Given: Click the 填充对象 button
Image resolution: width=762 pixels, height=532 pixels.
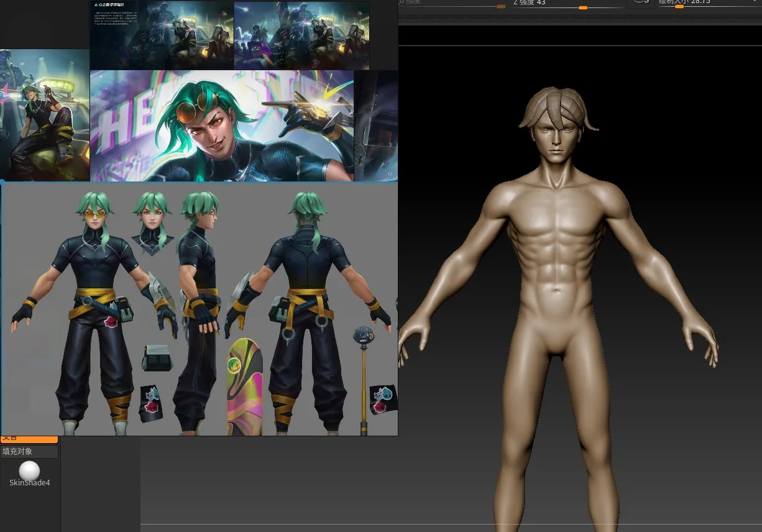Looking at the screenshot, I should (x=29, y=452).
